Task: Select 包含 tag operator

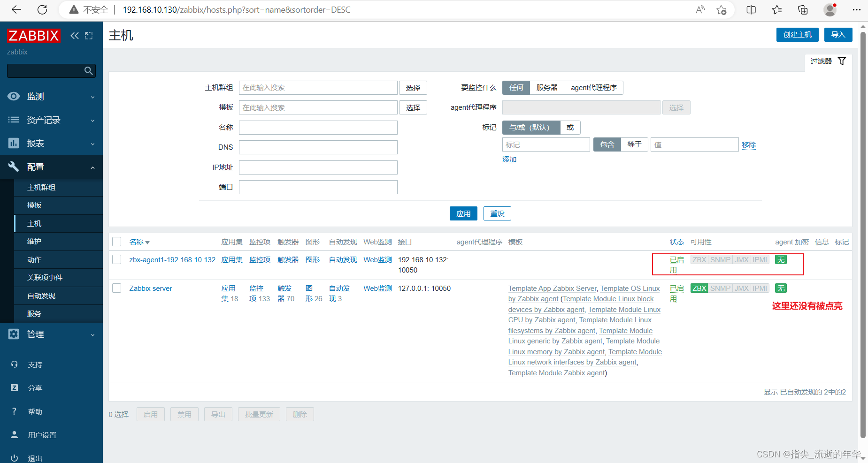Action: click(607, 144)
